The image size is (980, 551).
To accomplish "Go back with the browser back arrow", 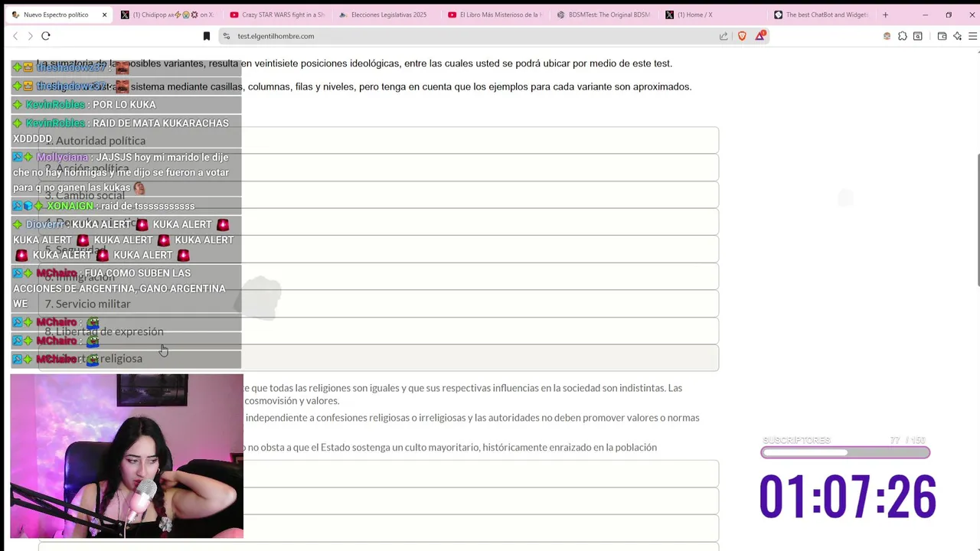I will coord(15,36).
